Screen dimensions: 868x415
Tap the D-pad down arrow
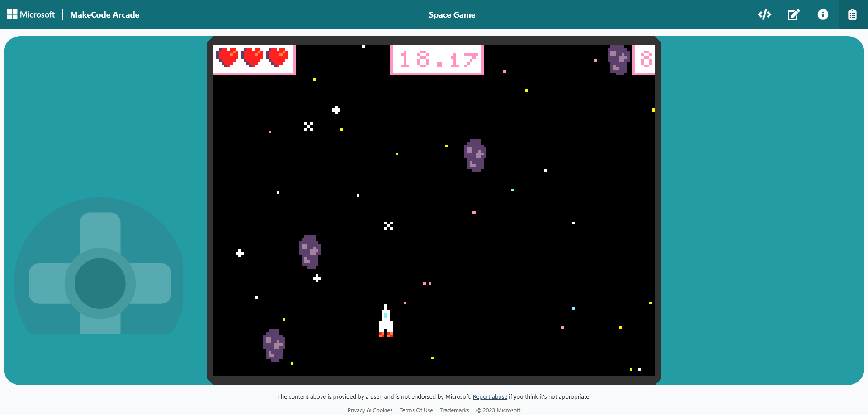(100, 325)
